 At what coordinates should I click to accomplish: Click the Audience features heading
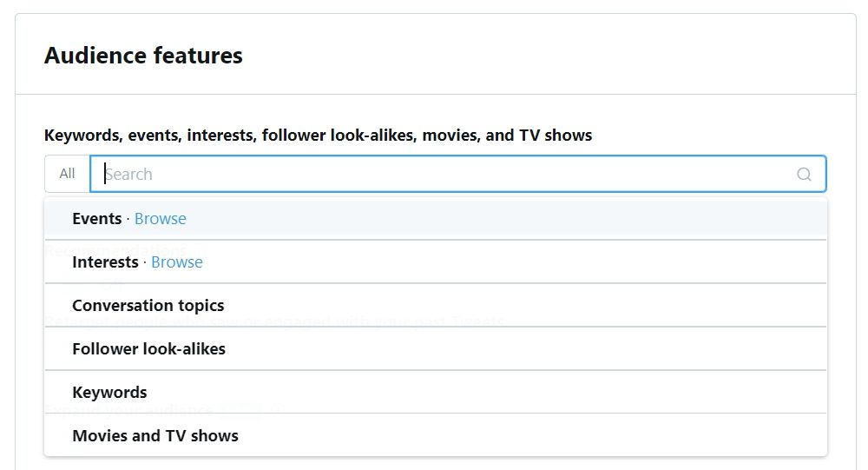click(143, 56)
